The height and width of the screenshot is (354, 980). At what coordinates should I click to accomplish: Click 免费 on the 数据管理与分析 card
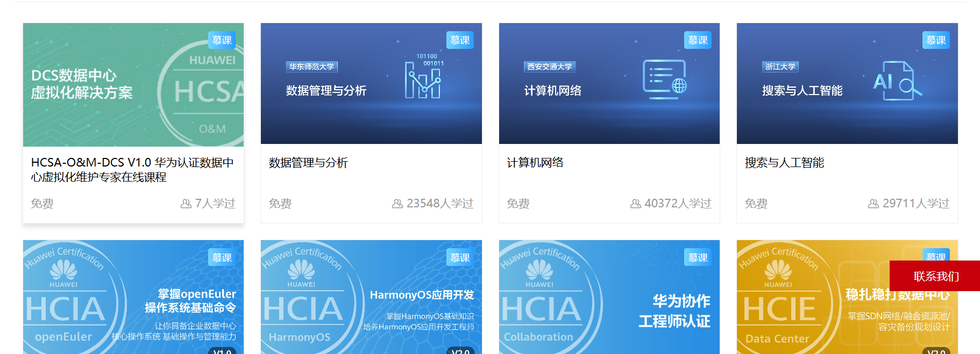click(x=280, y=204)
